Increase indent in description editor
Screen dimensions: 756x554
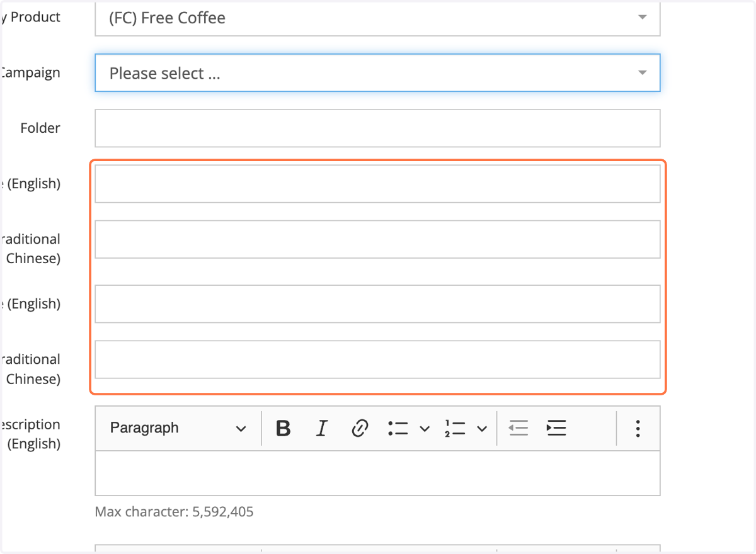tap(556, 429)
